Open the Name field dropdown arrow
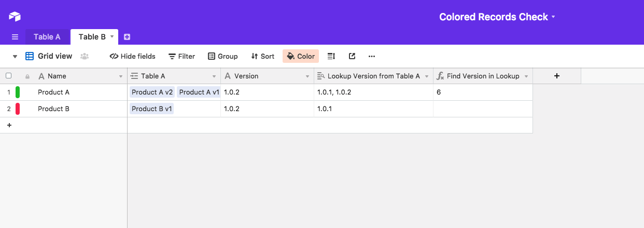Screen dimensions: 644x228 click(121, 76)
